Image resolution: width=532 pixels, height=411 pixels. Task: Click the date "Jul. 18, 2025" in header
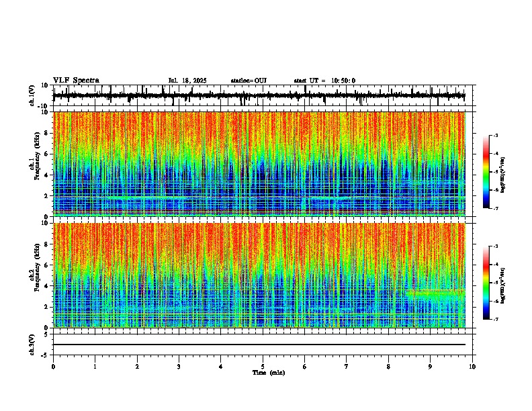click(x=187, y=81)
